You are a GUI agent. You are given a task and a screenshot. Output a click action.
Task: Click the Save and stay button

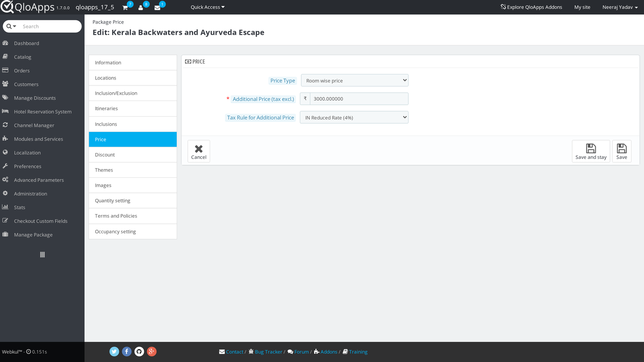591,151
